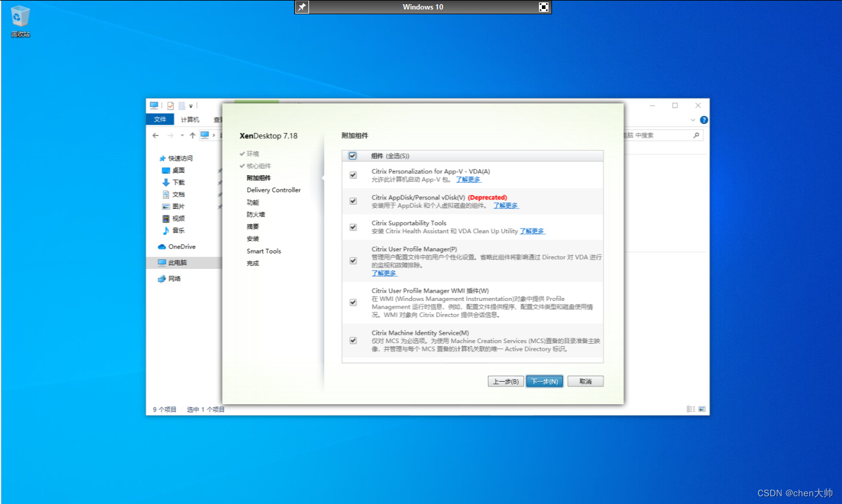Viewport: 842px width, 504px height.
Task: Maximize the Explorer window
Action: [675, 106]
